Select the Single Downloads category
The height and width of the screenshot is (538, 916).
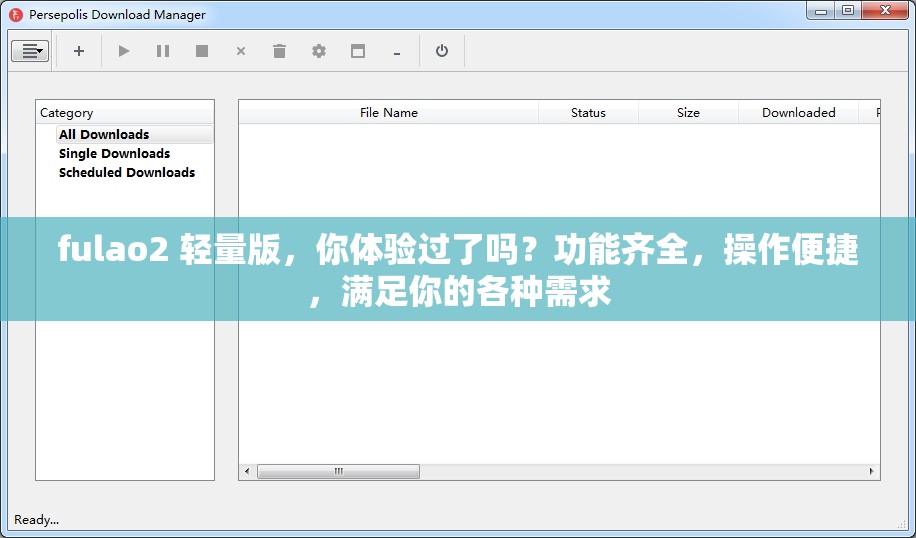click(114, 154)
